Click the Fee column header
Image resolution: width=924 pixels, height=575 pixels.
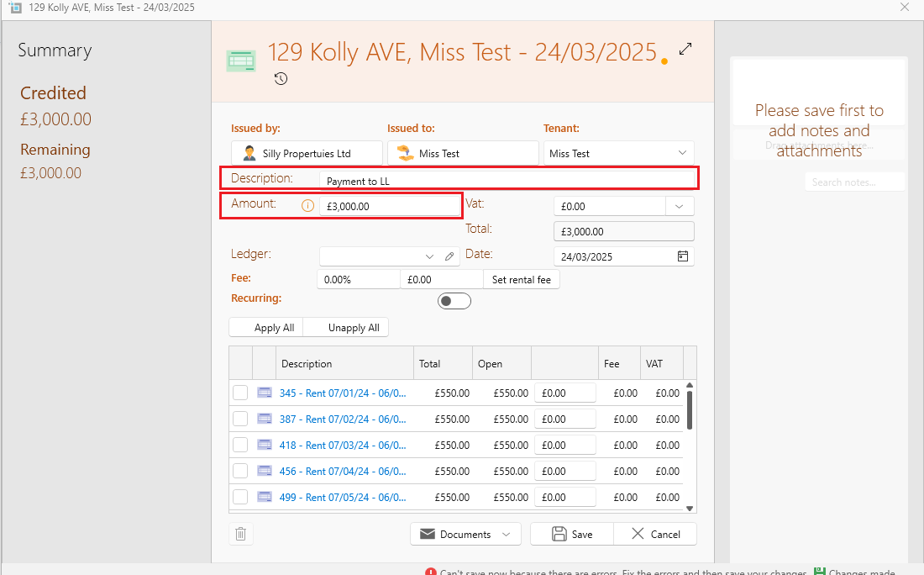point(619,363)
